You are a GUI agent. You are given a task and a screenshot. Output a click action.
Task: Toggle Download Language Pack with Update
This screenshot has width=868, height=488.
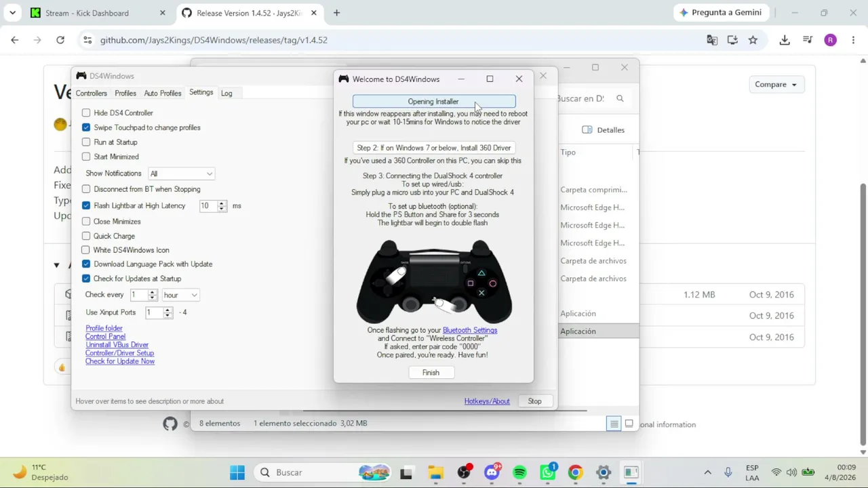coord(86,264)
